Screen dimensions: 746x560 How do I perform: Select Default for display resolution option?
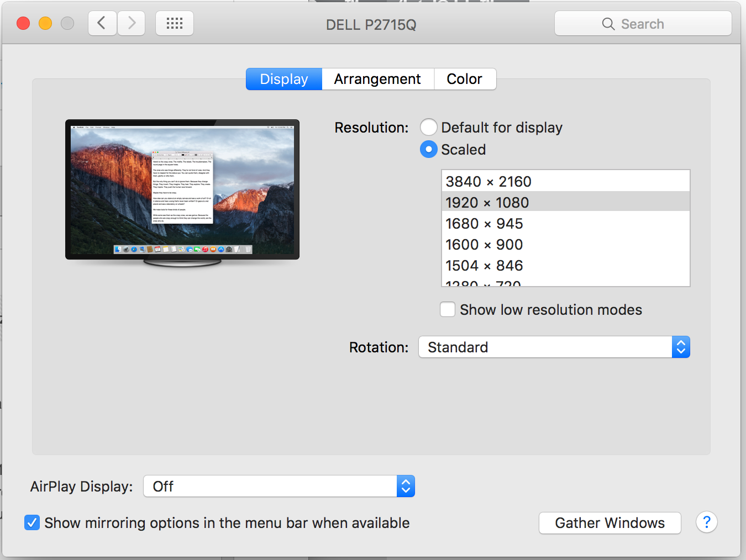pyautogui.click(x=429, y=128)
